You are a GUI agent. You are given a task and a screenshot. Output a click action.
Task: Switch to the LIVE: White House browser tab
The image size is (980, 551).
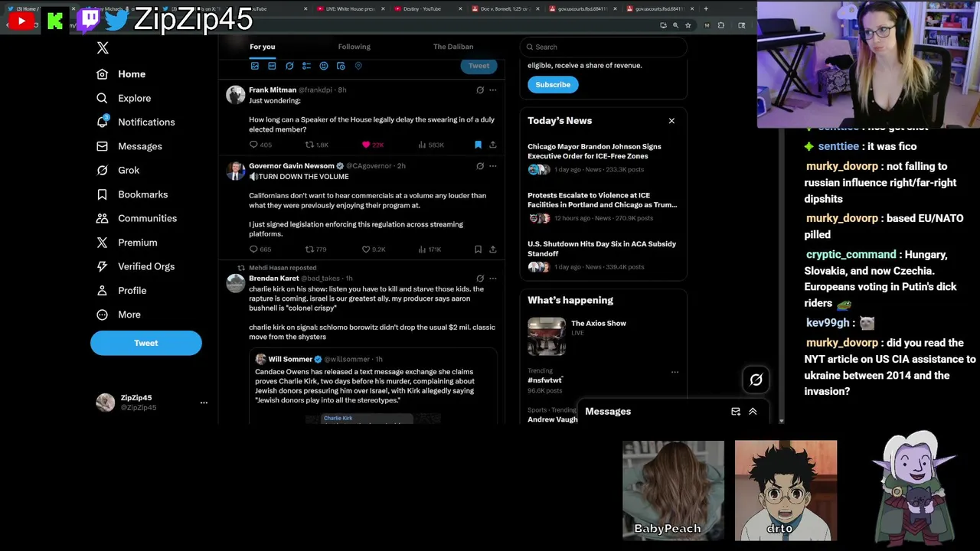point(349,8)
